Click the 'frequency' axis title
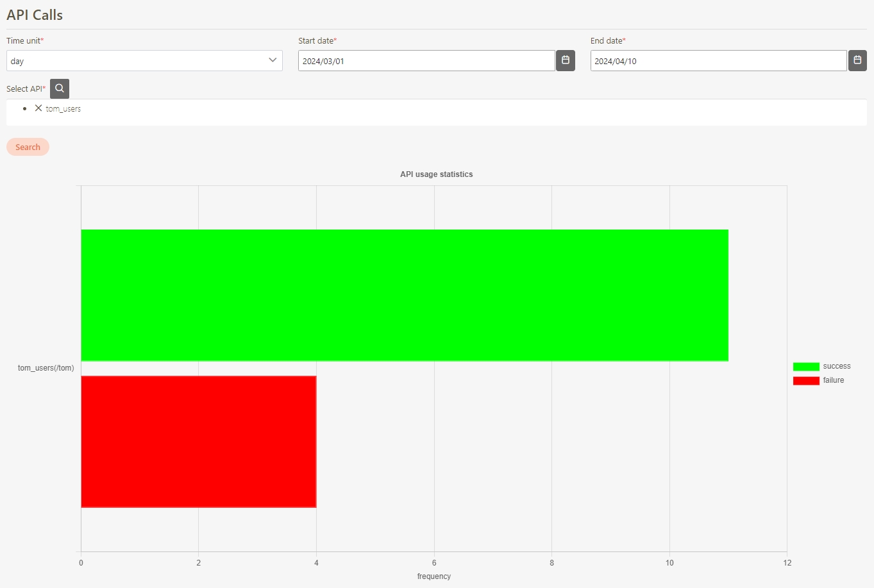This screenshot has height=588, width=874. point(434,576)
